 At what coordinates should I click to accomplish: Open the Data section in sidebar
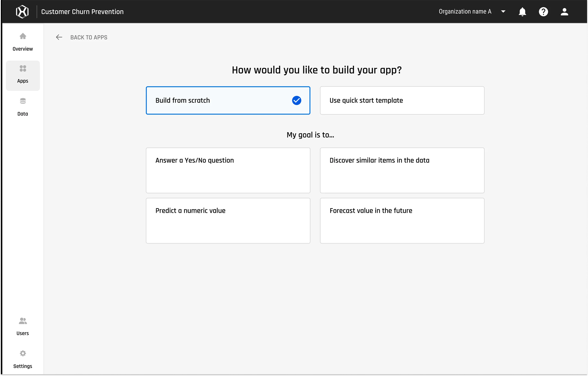point(23,107)
